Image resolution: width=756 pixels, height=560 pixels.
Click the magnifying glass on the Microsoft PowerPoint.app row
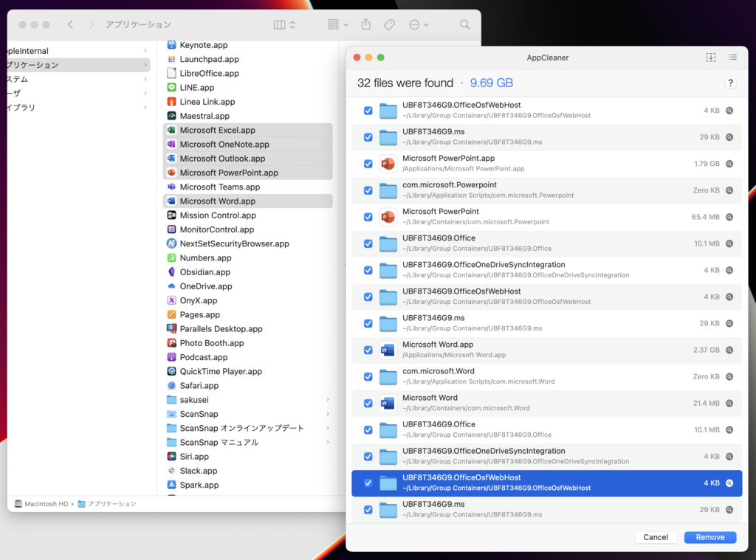(x=729, y=164)
